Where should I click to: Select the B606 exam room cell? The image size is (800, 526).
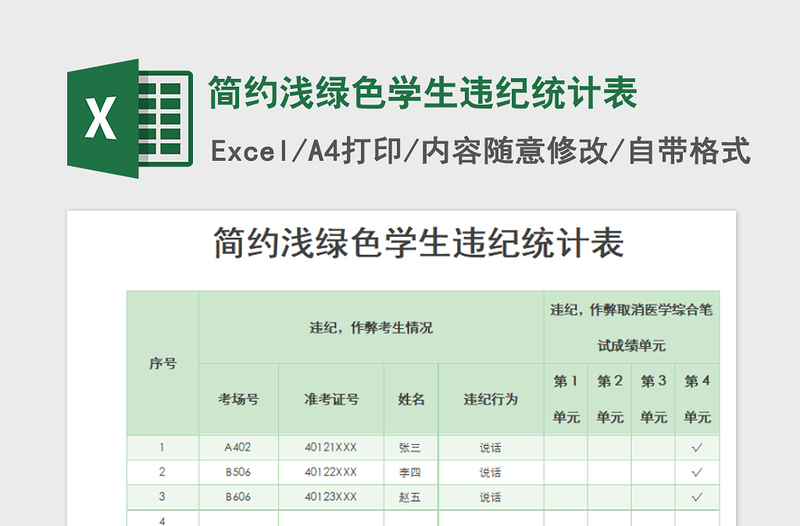[239, 497]
